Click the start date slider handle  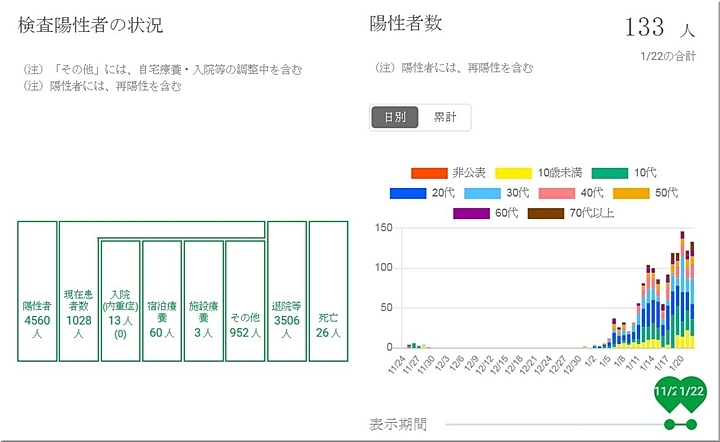668,394
